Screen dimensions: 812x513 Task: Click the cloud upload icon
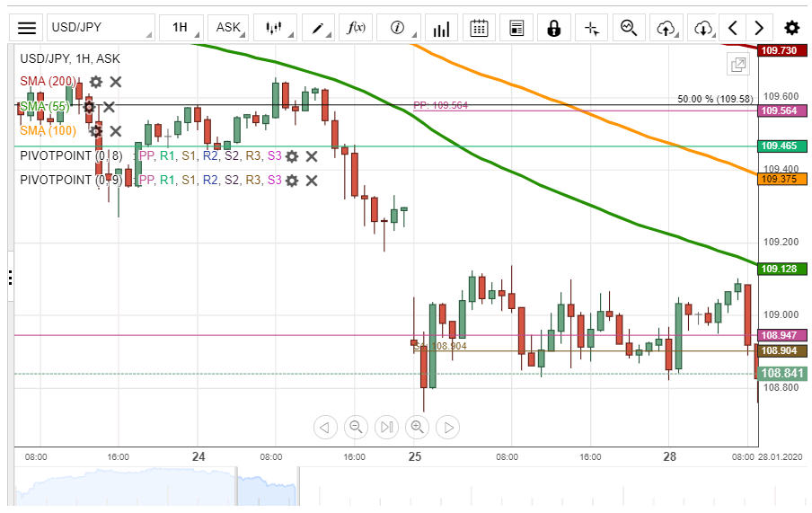pos(666,28)
